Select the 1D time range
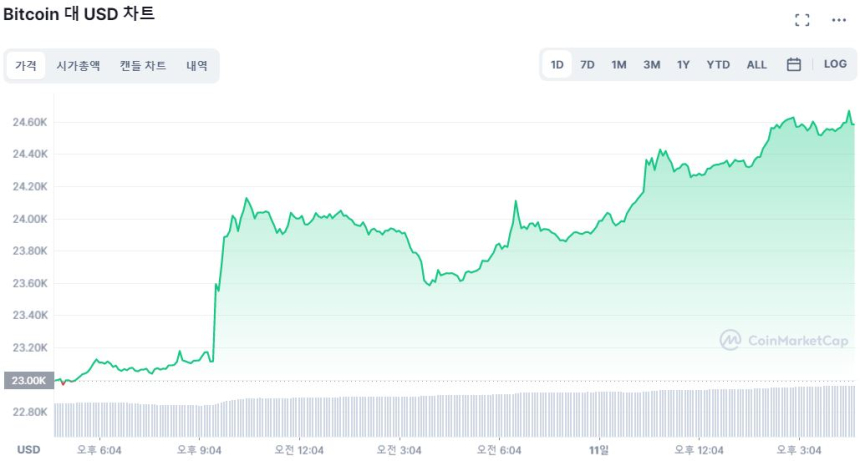Image resolution: width=860 pixels, height=461 pixels. [557, 65]
